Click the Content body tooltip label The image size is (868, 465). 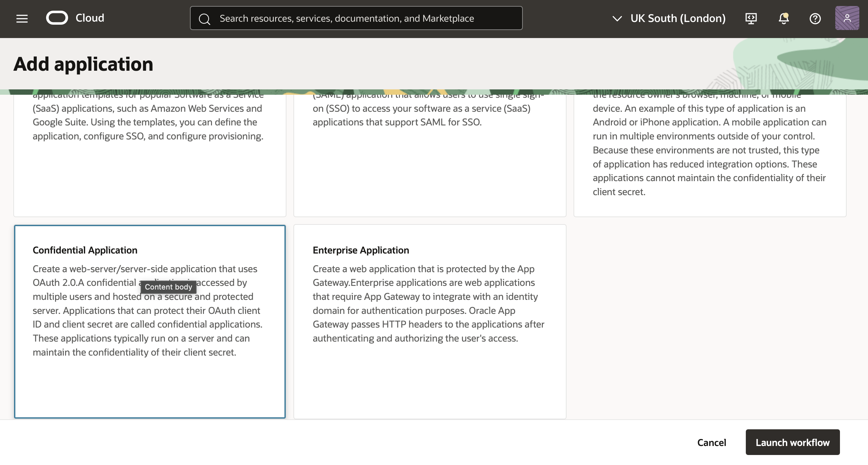168,287
